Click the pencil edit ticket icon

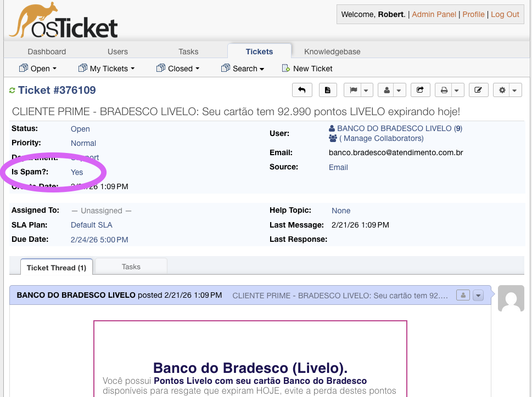tap(478, 90)
